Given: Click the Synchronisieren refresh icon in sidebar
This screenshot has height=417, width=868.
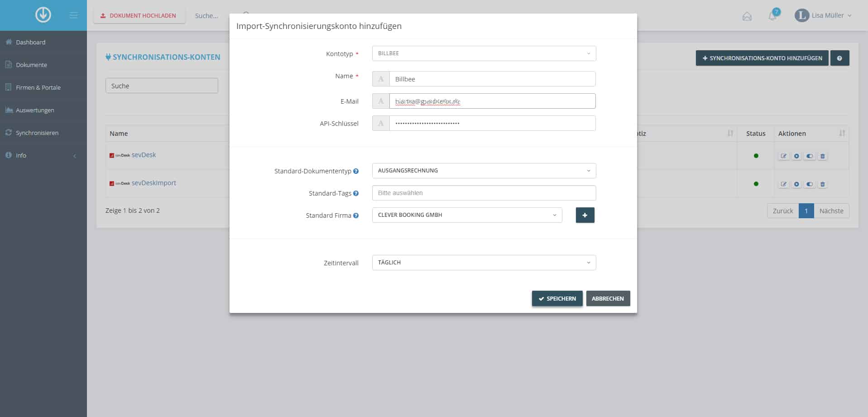Looking at the screenshot, I should coord(9,133).
